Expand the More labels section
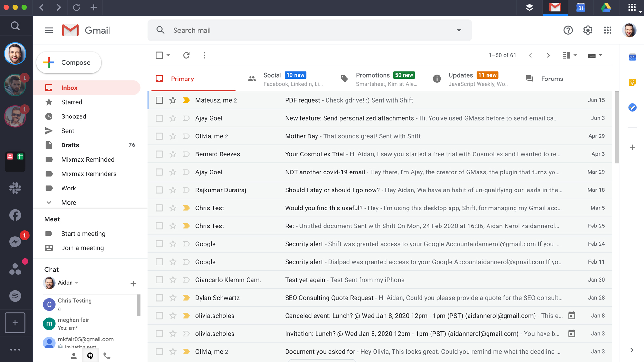Viewport: 644px width, 362px height. 69,202
